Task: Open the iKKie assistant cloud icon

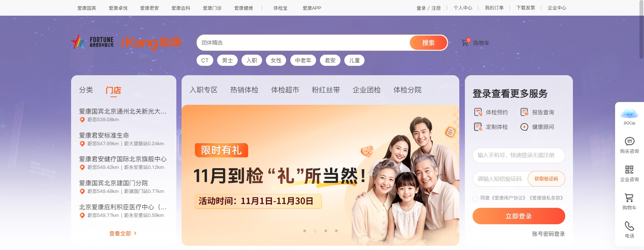Action: [x=629, y=114]
